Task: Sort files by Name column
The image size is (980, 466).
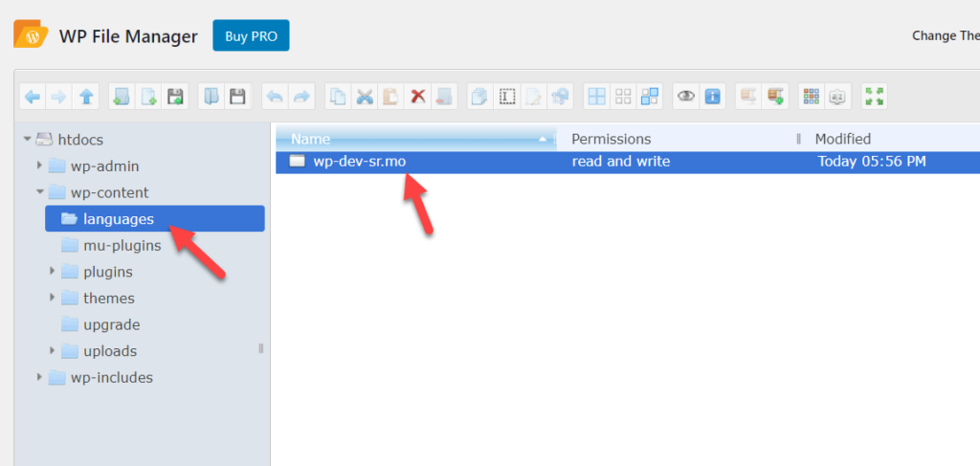Action: pyautogui.click(x=415, y=139)
